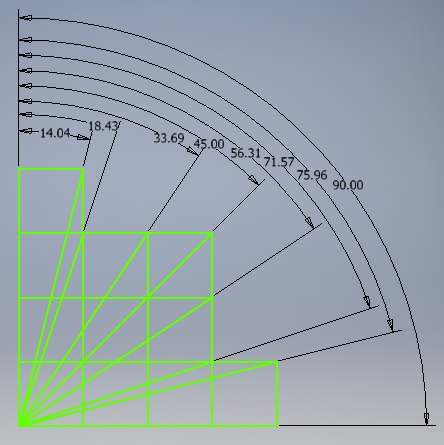Click the arrowhead ending the 71.57 arc

(367, 302)
